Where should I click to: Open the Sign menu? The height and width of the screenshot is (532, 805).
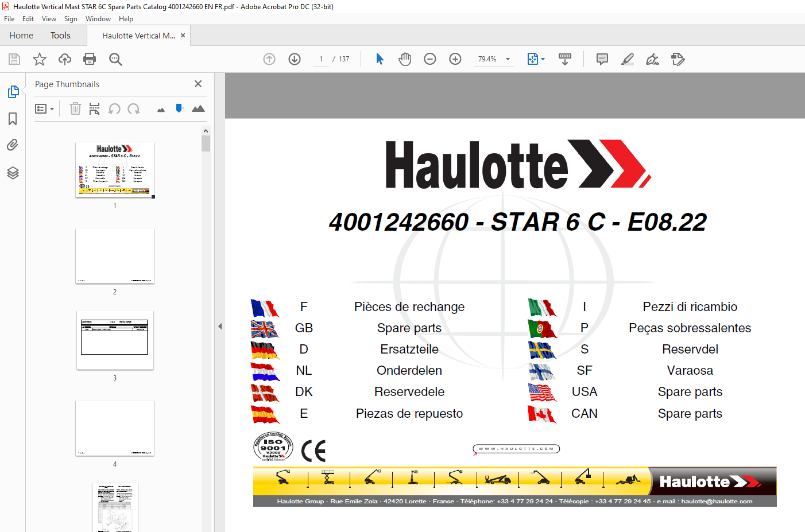coord(71,19)
